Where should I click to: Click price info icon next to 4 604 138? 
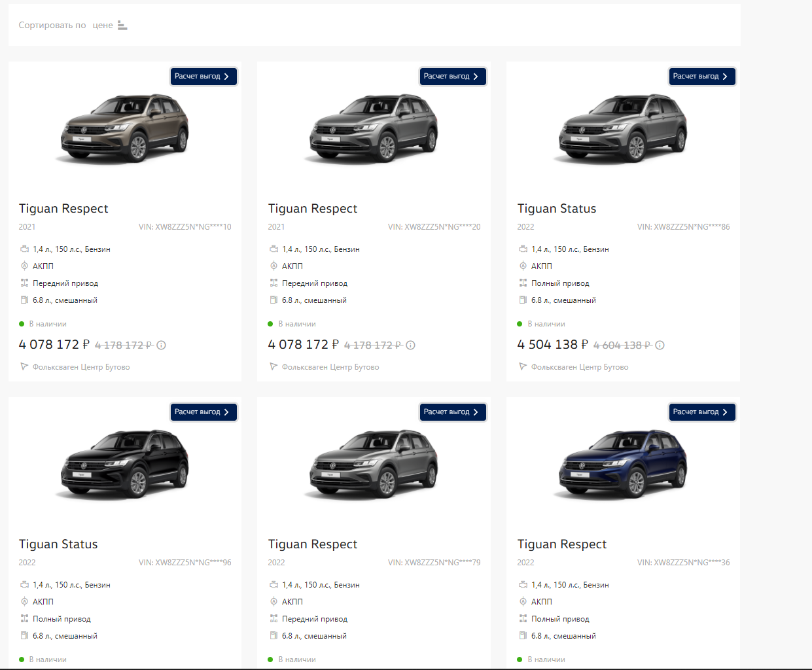(660, 345)
